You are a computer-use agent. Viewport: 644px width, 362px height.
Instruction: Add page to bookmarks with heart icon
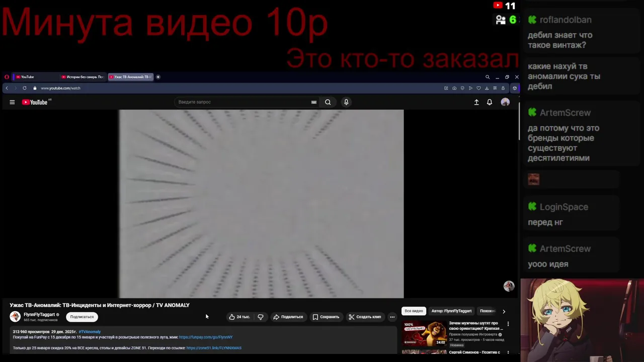coord(478,88)
